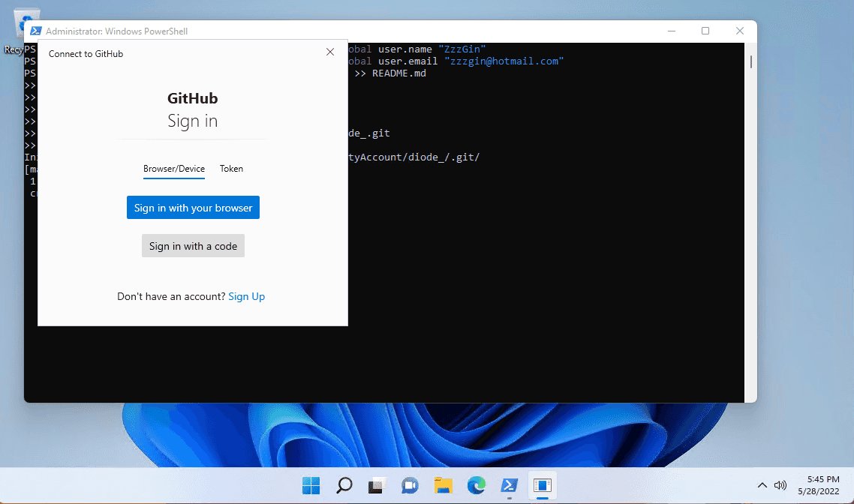Switch to the Token tab
Image resolution: width=854 pixels, height=504 pixels.
(x=231, y=169)
